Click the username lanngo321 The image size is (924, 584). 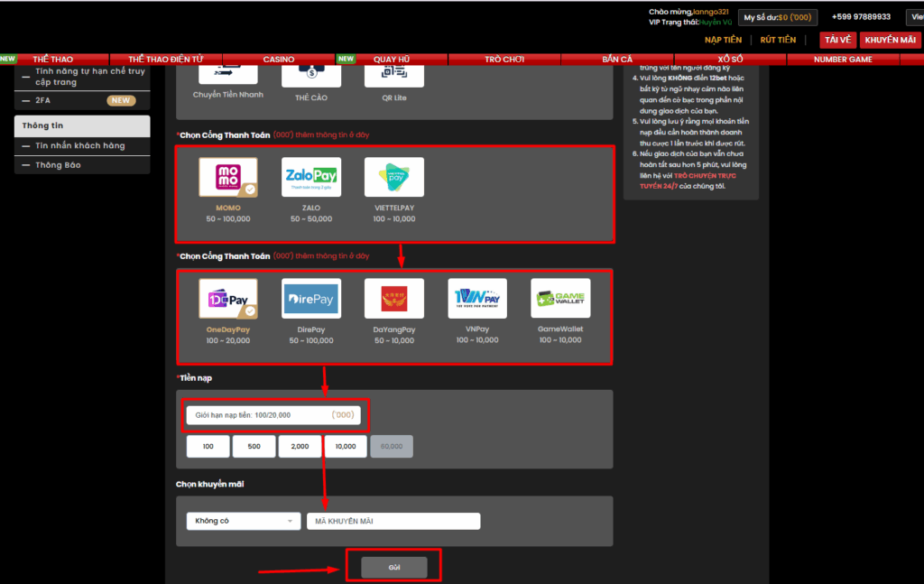711,12
